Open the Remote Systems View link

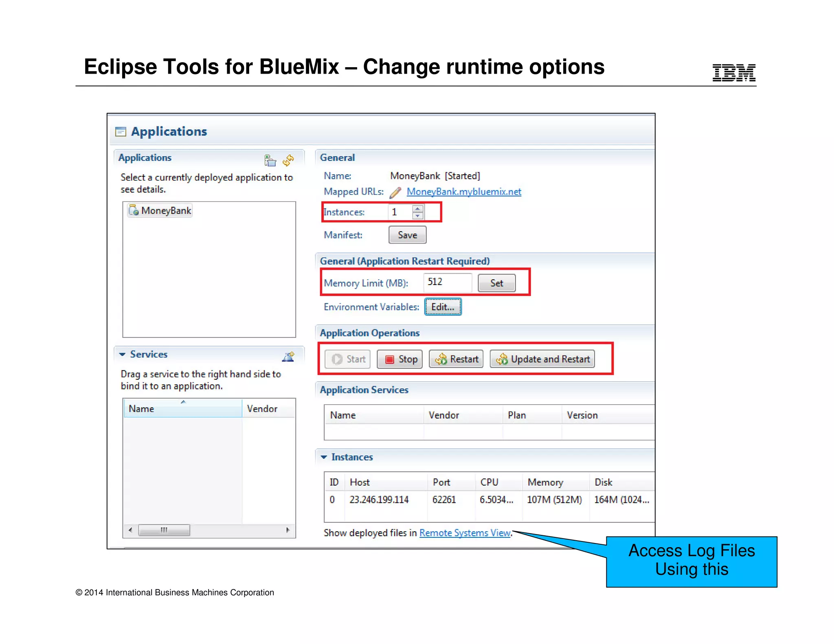tap(465, 533)
